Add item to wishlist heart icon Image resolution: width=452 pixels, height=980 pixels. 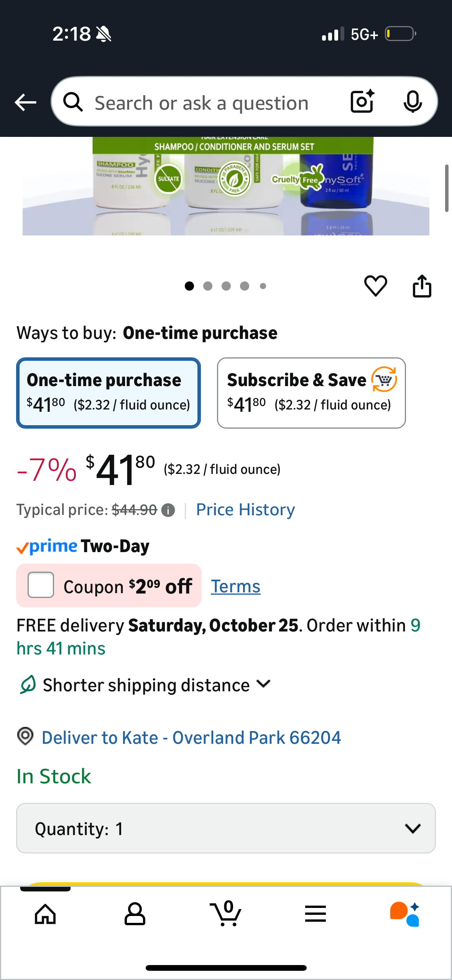point(375,286)
